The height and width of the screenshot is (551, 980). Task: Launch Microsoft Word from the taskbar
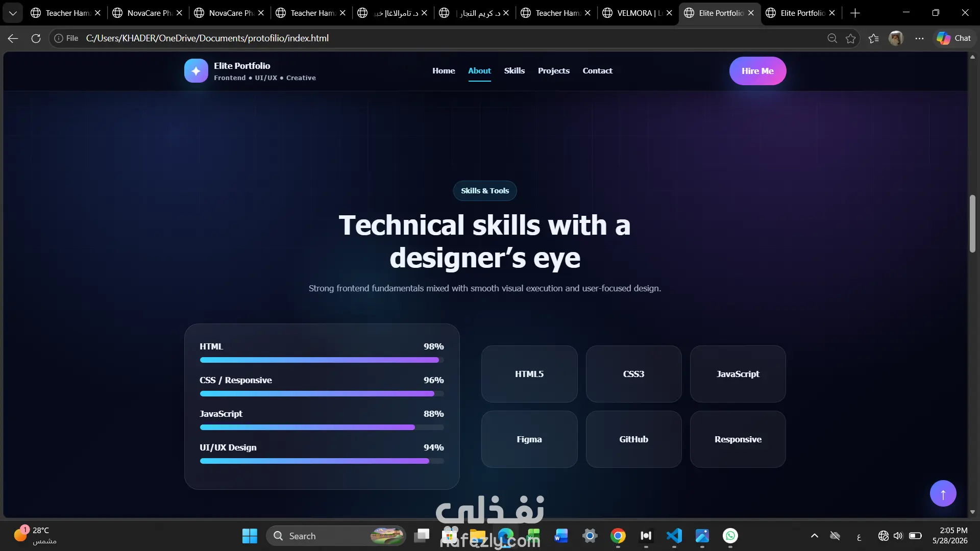tap(561, 536)
